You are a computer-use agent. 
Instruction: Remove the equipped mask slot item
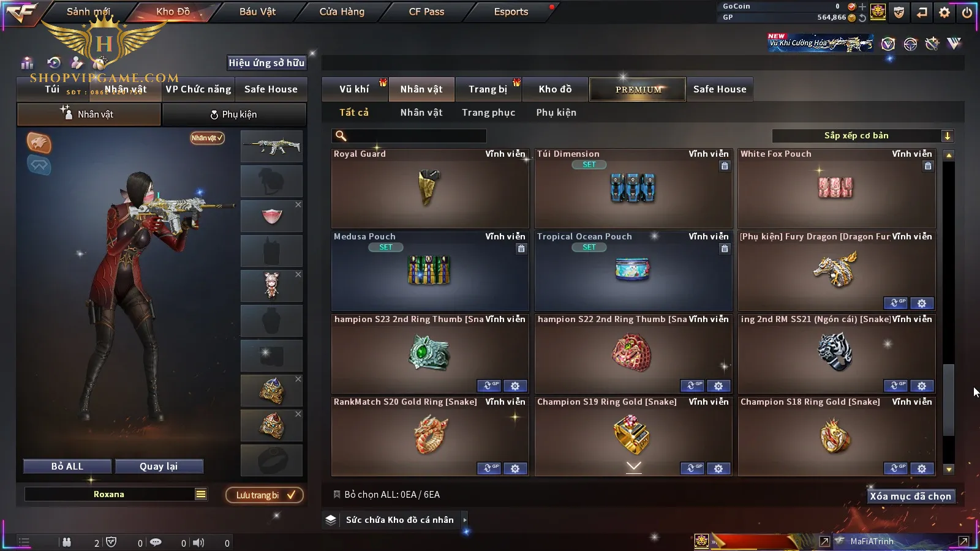298,204
